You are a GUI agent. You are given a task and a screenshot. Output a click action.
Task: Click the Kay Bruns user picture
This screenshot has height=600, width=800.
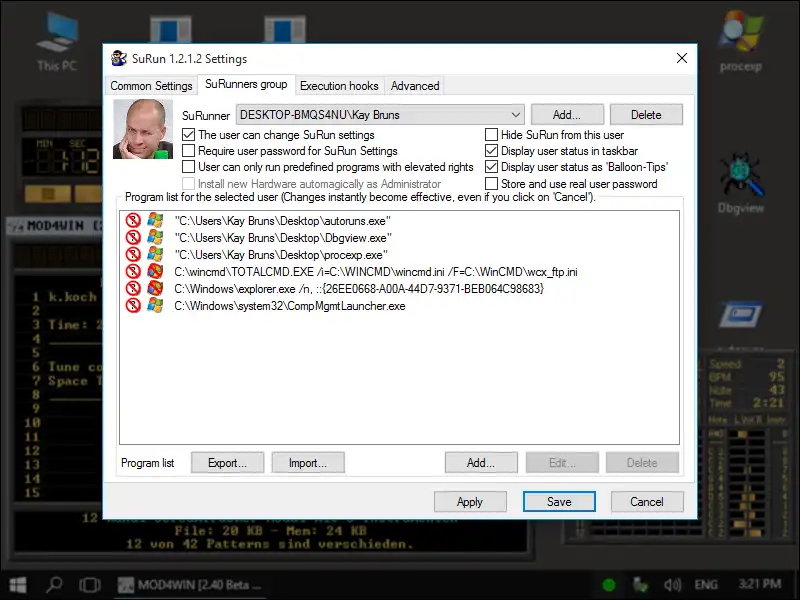pos(142,129)
